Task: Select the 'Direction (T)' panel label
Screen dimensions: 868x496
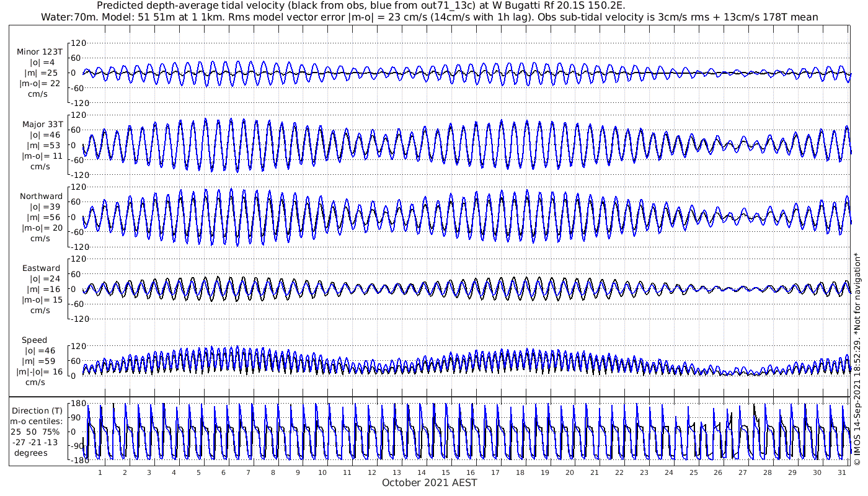Action: click(x=37, y=411)
